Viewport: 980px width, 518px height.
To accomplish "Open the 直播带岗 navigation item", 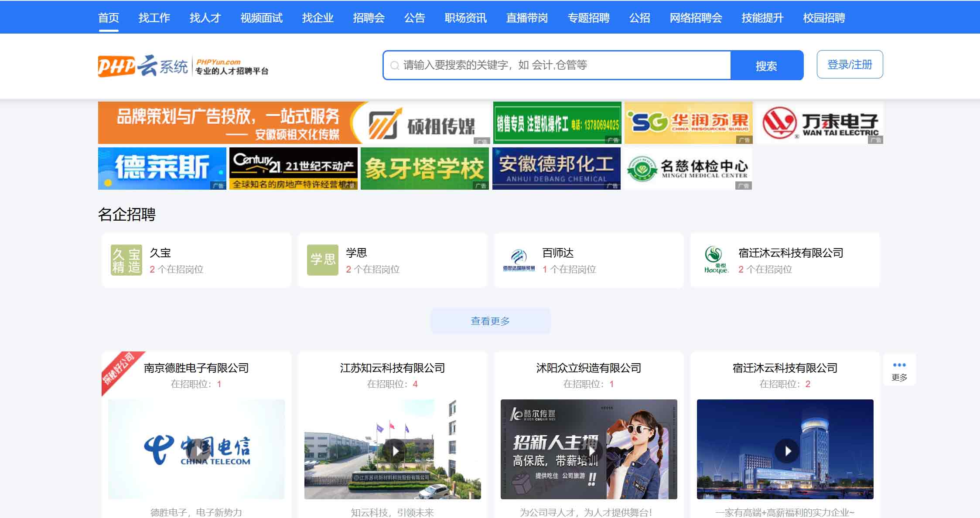I will click(x=527, y=18).
